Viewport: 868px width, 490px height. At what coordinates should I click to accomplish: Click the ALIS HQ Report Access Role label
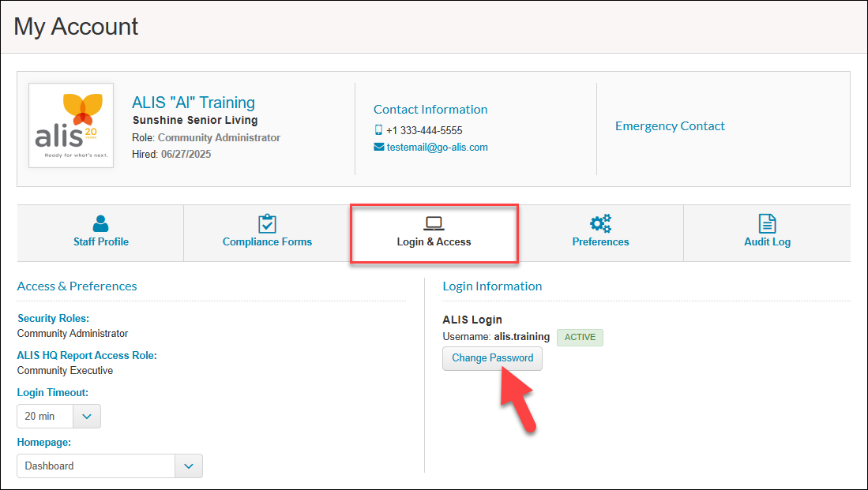click(87, 356)
